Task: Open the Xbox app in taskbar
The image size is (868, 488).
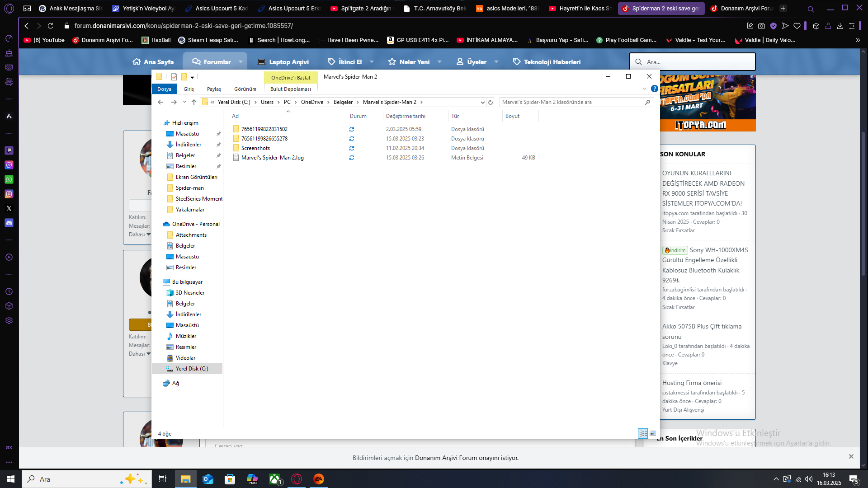Action: point(274,479)
